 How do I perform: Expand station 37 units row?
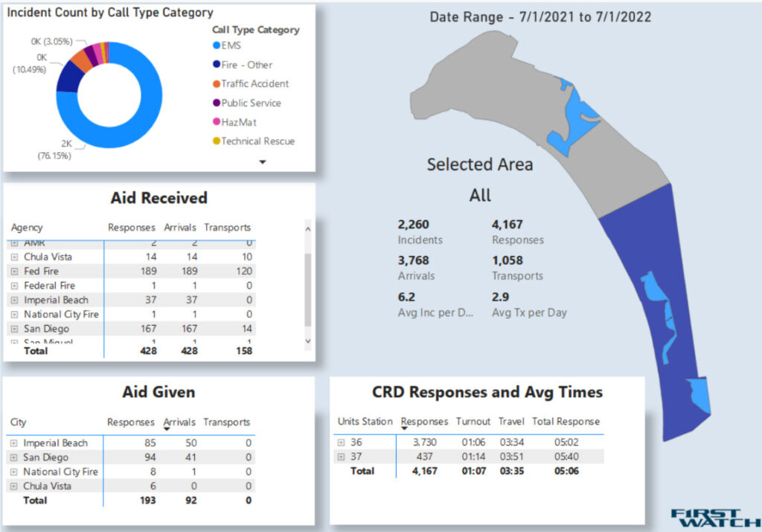click(x=342, y=457)
